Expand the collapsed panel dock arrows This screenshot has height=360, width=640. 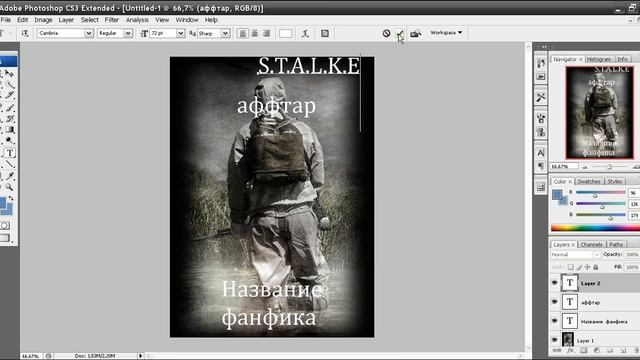click(544, 47)
